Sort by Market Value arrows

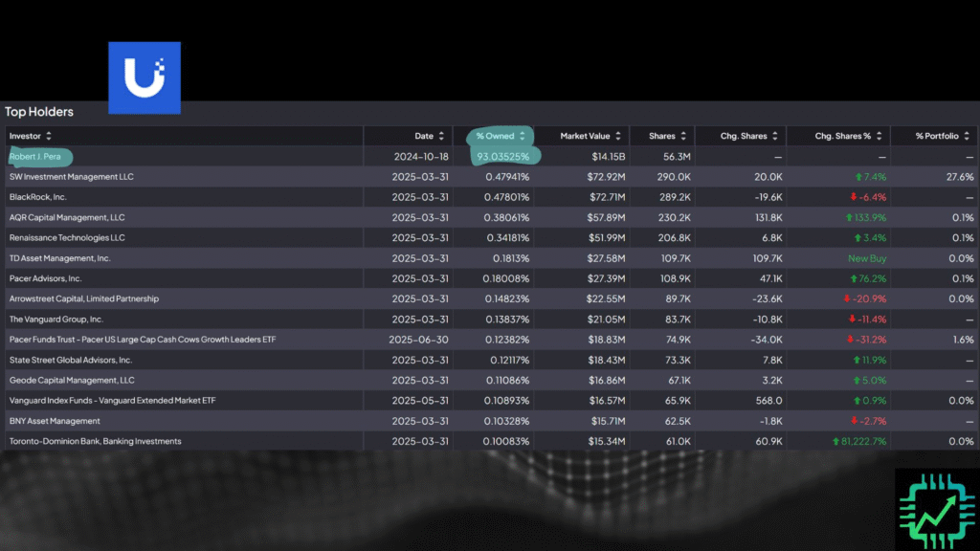pyautogui.click(x=618, y=136)
